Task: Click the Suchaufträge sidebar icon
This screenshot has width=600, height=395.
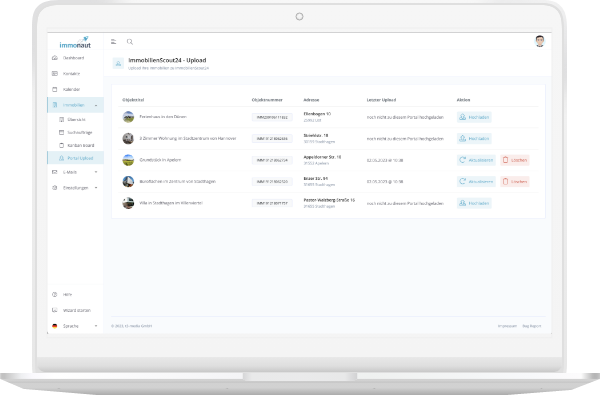Action: 62,132
